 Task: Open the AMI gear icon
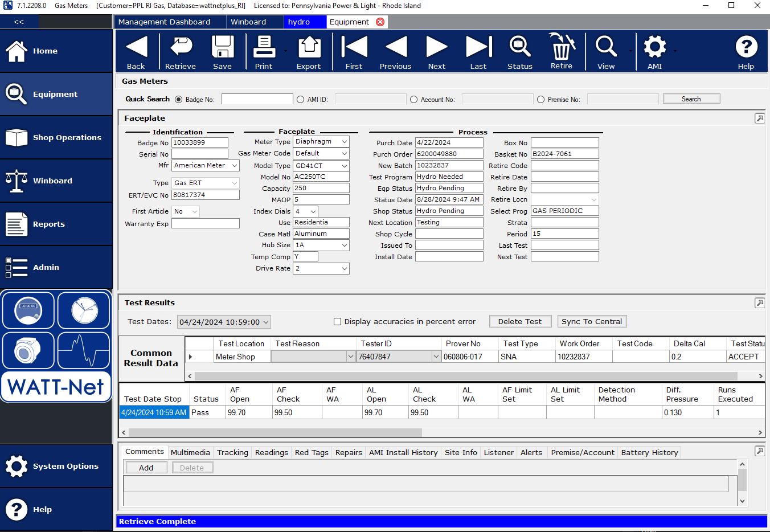[655, 52]
